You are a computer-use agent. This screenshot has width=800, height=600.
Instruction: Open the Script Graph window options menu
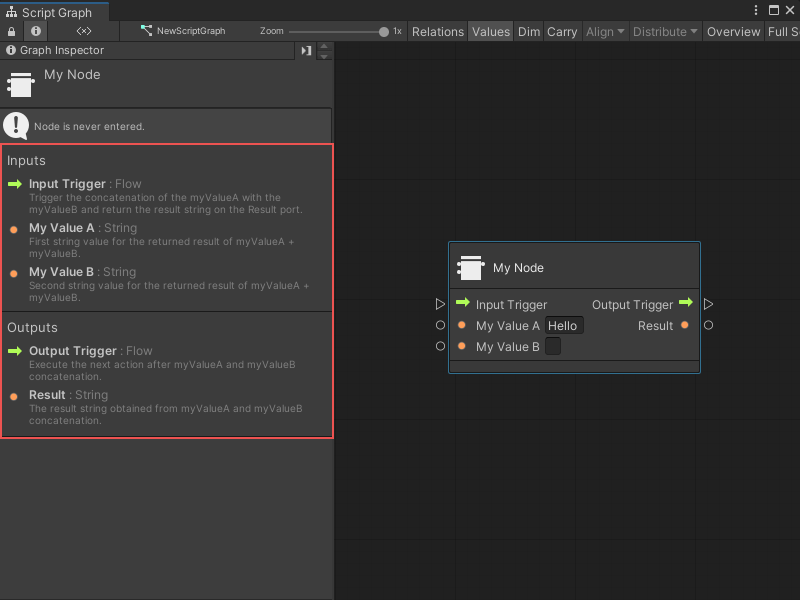(x=756, y=10)
